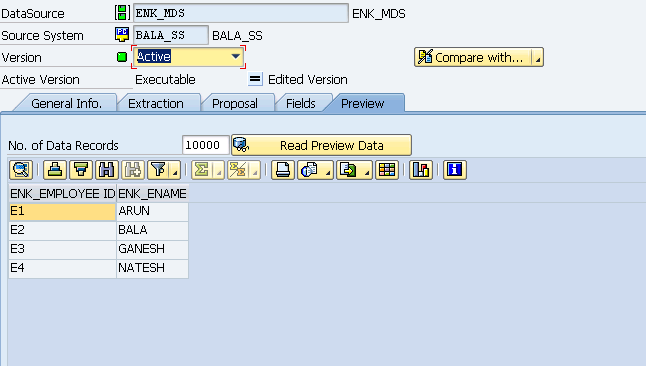Open Find with the binoculars icon

click(107, 170)
